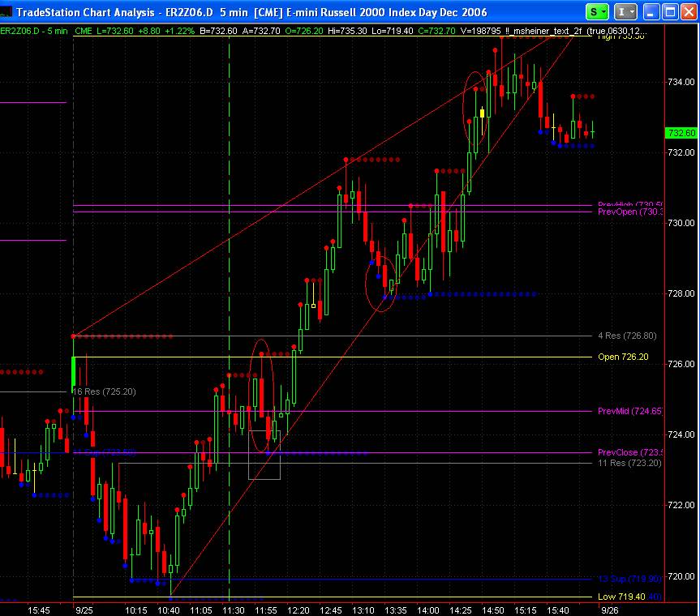Click the 'O=726.20' open value in the status line

coord(303,31)
